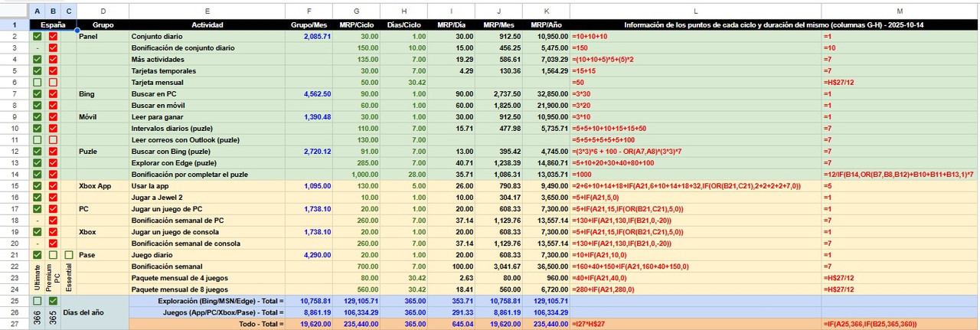The width and height of the screenshot is (980, 330).
Task: Select the Explorar con Edge (puzle) cell
Action: click(207, 162)
